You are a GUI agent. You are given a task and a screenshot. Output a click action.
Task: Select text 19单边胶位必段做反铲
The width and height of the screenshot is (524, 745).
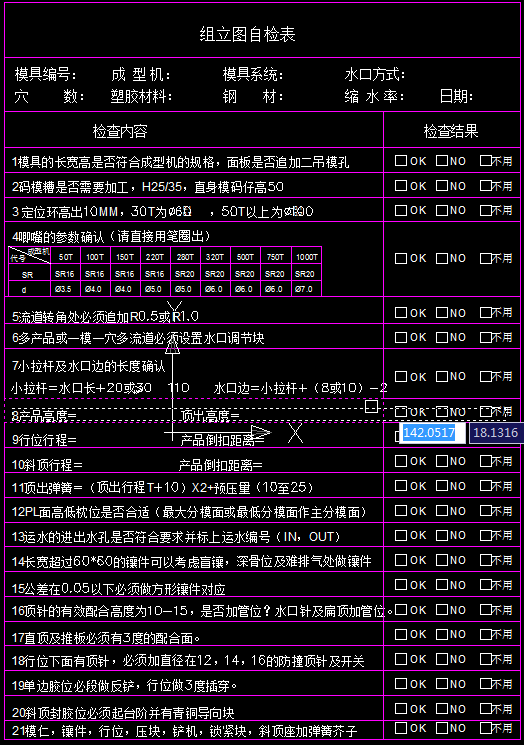pos(76,686)
